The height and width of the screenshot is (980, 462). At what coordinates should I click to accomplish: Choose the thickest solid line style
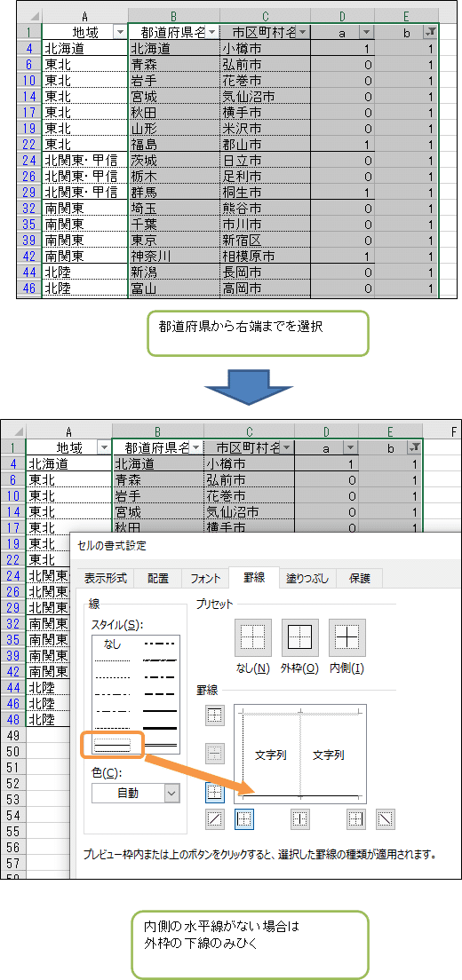(x=159, y=728)
